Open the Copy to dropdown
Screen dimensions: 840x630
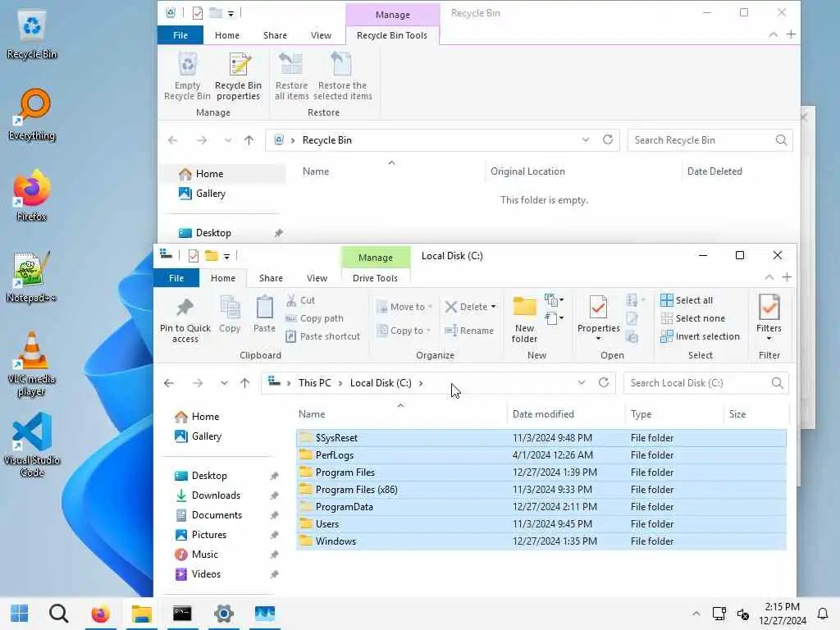point(404,331)
